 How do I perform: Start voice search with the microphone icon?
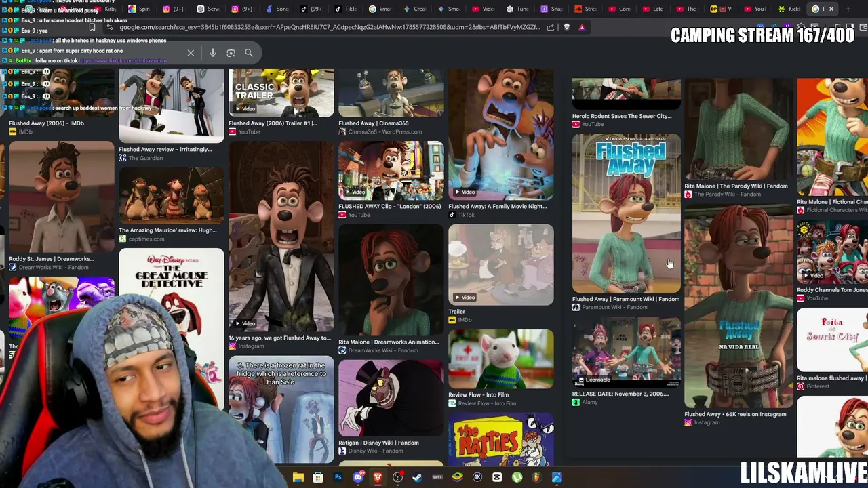pyautogui.click(x=213, y=53)
